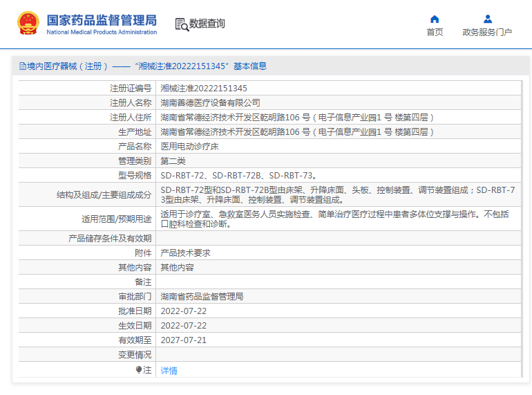
Task: Click registration number 湘械注准20222151345 value
Action: pos(204,89)
